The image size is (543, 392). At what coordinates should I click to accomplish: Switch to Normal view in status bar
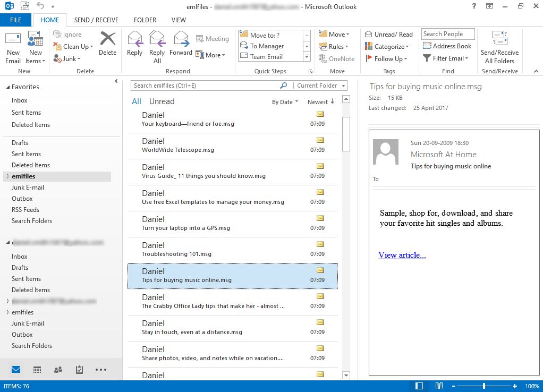tap(419, 386)
